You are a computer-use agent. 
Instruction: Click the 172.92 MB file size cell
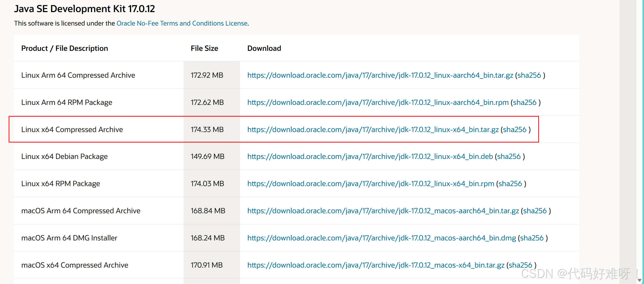click(x=212, y=75)
